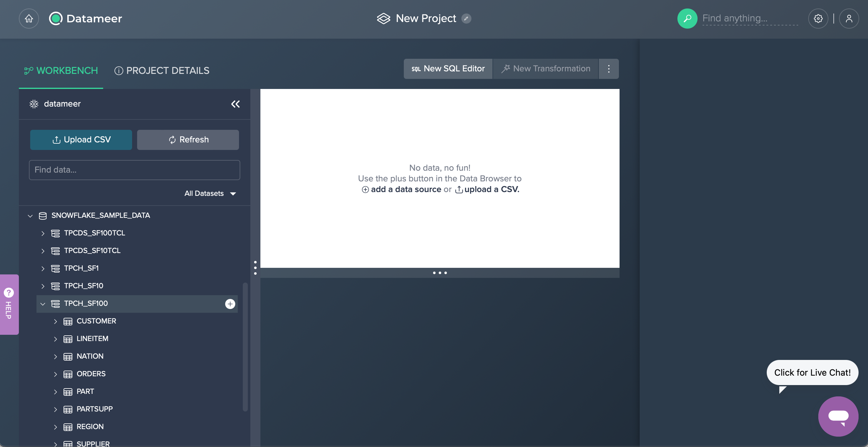The height and width of the screenshot is (447, 868).
Task: Open the three-dot overflow menu near New Transformation
Action: point(609,69)
